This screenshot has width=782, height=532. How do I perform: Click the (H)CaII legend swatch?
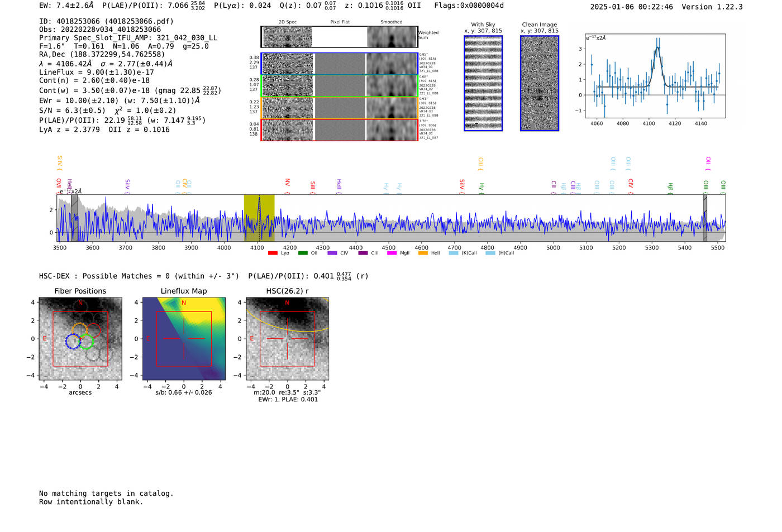click(x=490, y=253)
